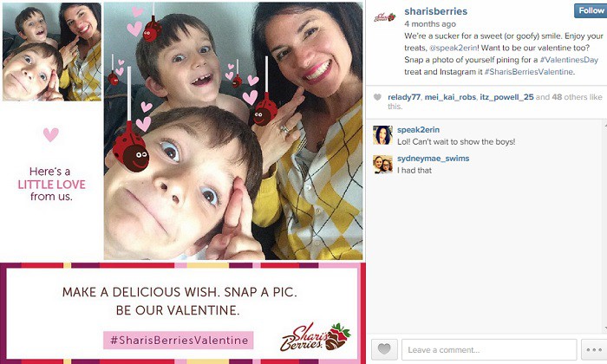The image size is (607, 364).
Task: Click the pink heart above Little Love text
Action: coord(50,134)
